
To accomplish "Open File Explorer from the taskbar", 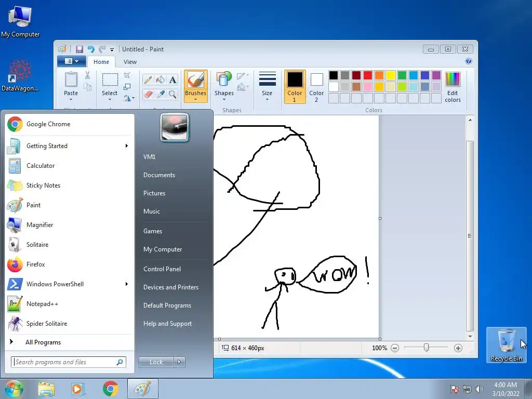I will pyautogui.click(x=46, y=389).
